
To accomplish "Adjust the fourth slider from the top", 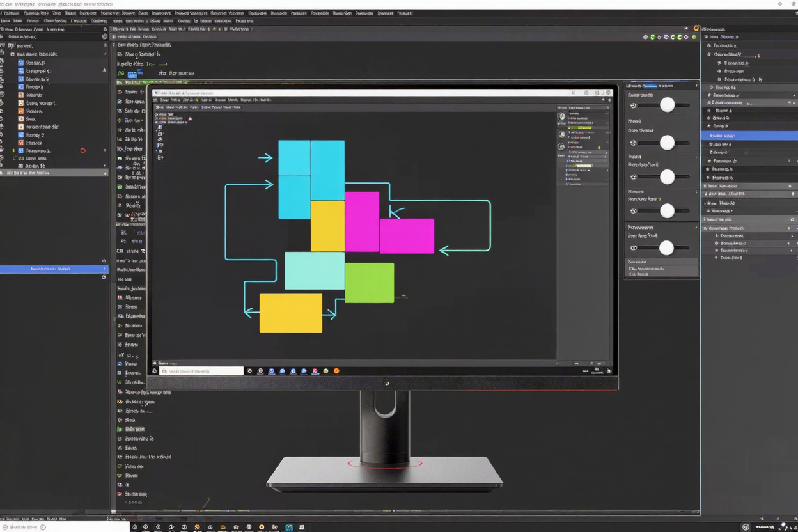I will click(x=667, y=211).
